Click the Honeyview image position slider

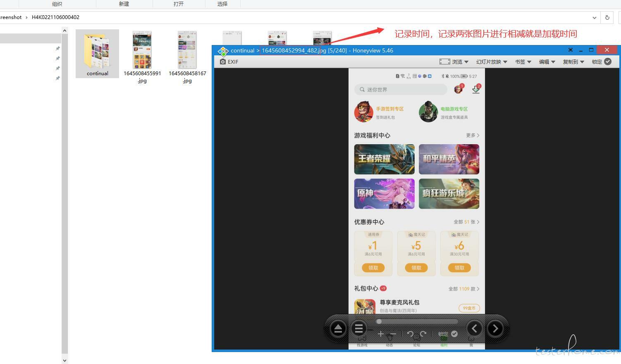417,321
